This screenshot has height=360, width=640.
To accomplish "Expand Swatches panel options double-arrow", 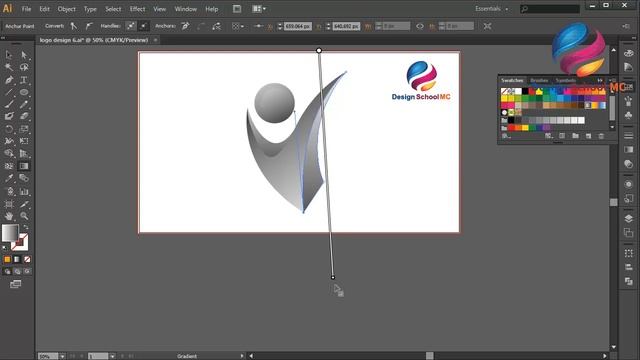I will [600, 80].
